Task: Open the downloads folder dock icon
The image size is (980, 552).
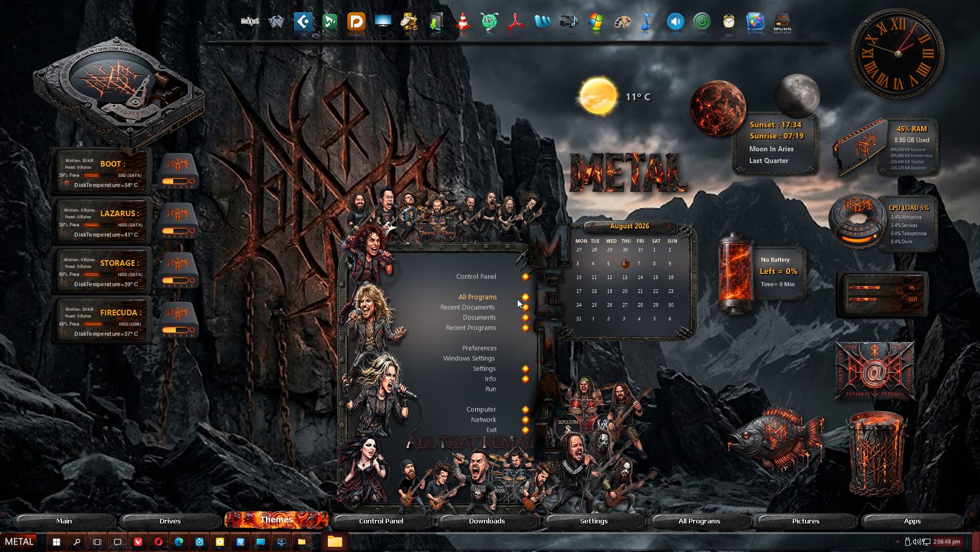Action: (436, 22)
